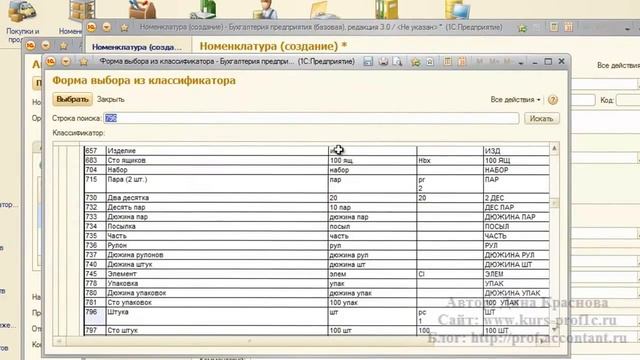640x360 pixels.
Task: Click the ДЮЖИНА ПАР cell in last column
Action: pyautogui.click(x=516, y=217)
